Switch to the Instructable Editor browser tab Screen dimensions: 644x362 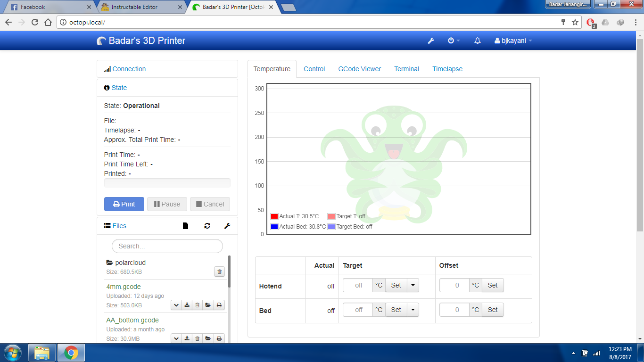(x=140, y=7)
